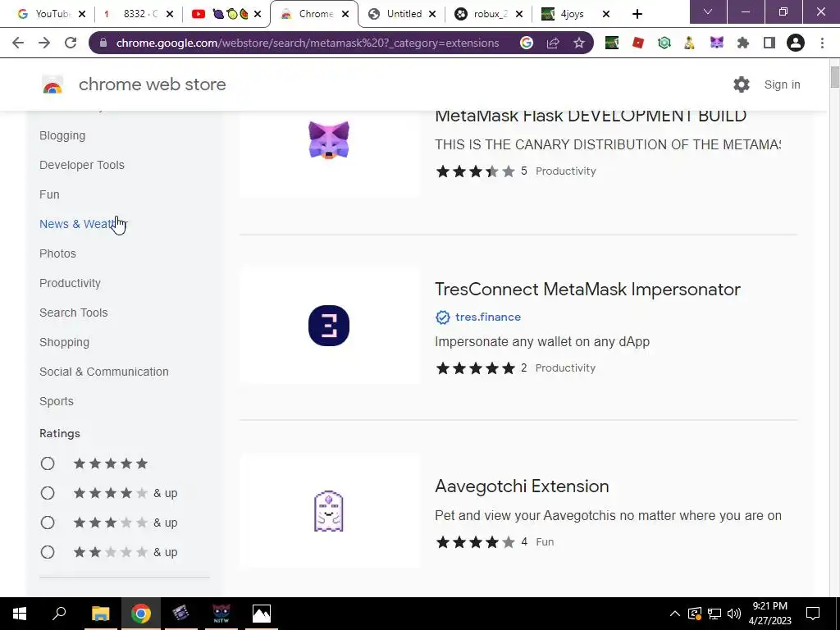Select the 3 stars & up filter

(x=48, y=523)
